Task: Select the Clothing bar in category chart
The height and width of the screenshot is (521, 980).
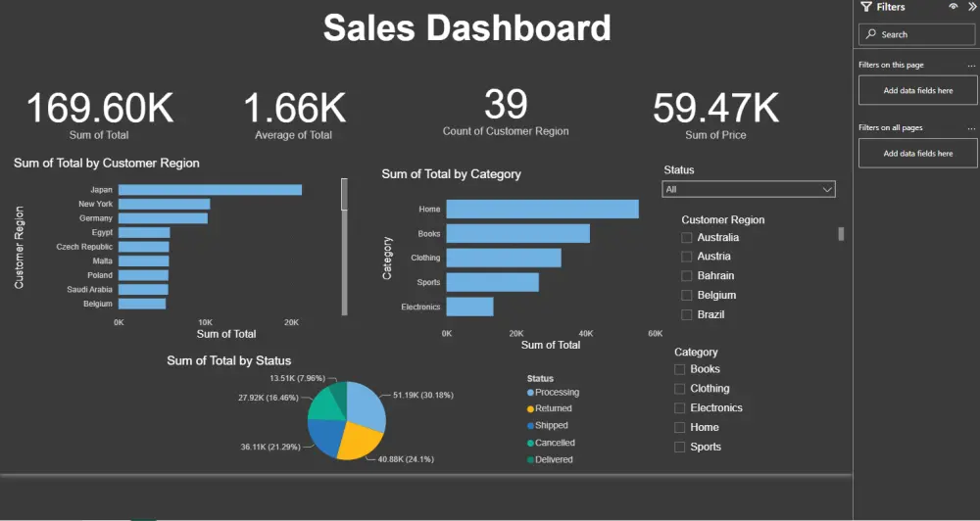Action: tap(504, 258)
